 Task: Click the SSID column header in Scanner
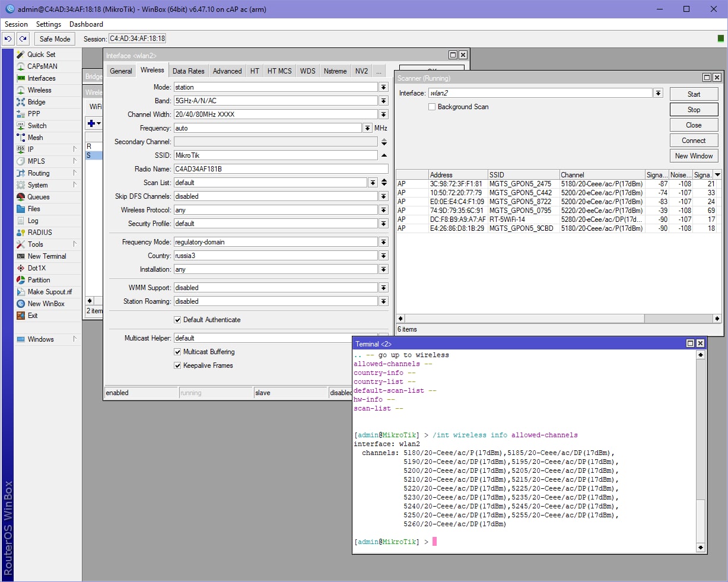tap(523, 174)
